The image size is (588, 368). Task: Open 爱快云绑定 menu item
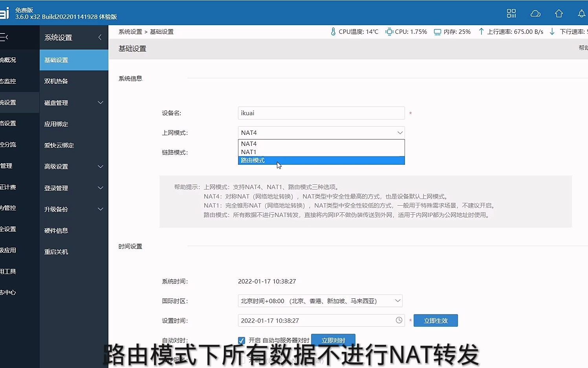[x=74, y=145]
